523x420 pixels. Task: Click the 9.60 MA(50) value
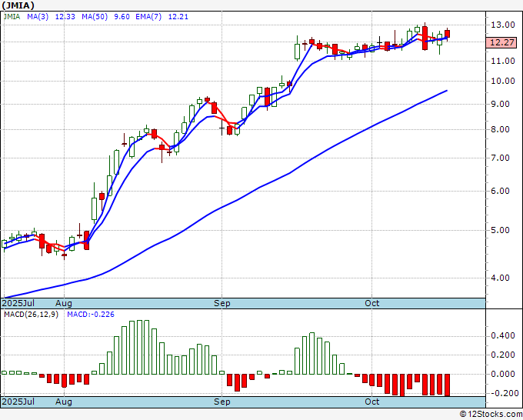(x=122, y=17)
